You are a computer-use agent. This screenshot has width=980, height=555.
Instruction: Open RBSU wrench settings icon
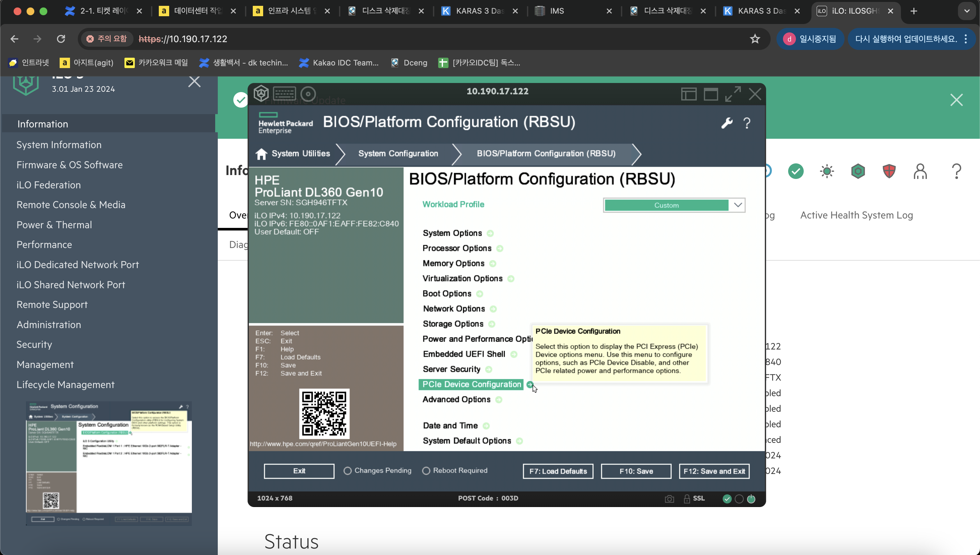click(727, 123)
